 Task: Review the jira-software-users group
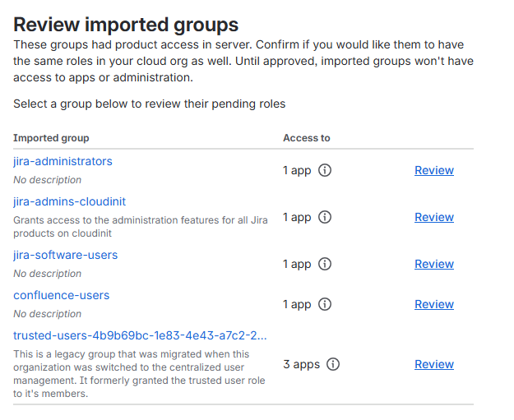434,264
